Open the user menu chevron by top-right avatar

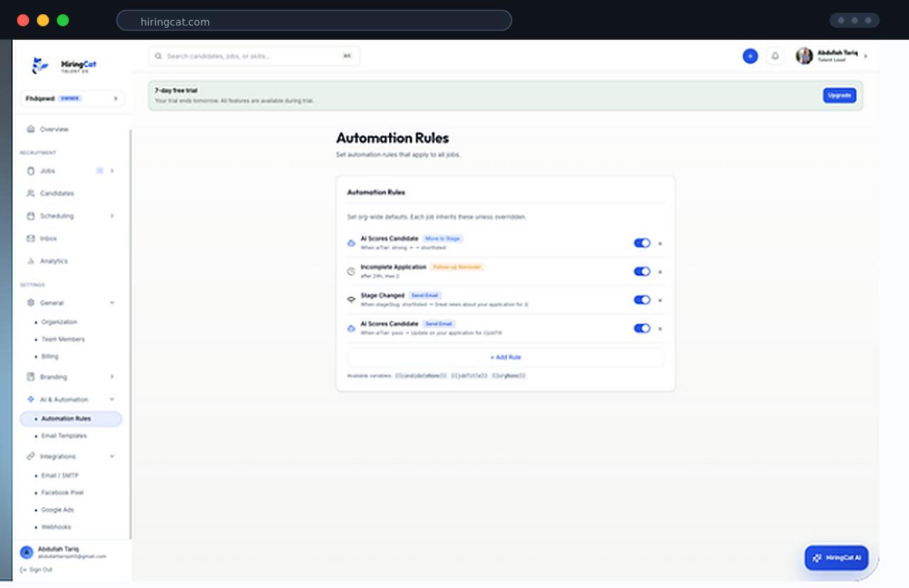[x=865, y=56]
